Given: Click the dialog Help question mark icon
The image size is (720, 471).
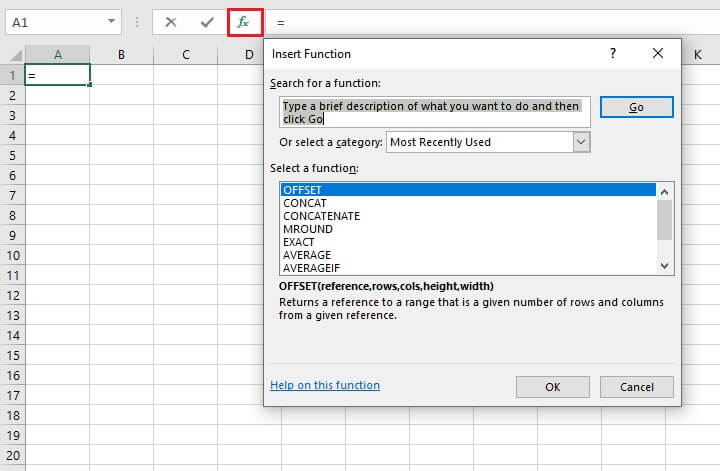Looking at the screenshot, I should click(613, 54).
